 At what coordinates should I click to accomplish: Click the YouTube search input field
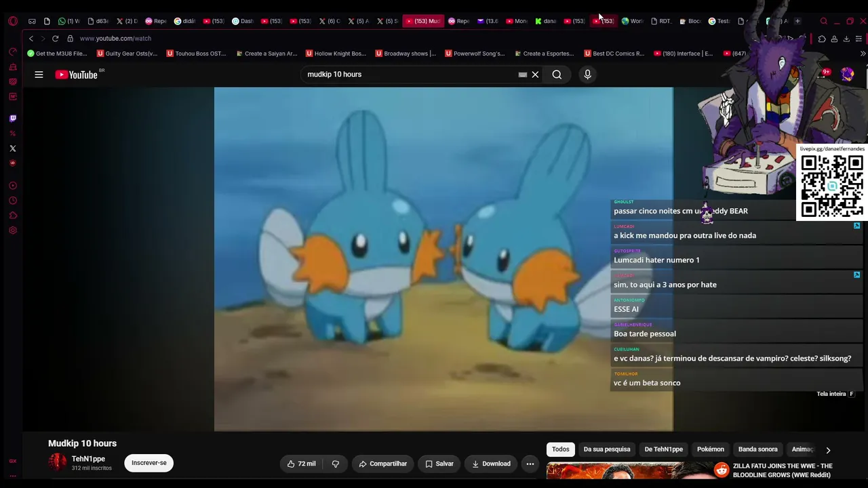point(410,75)
